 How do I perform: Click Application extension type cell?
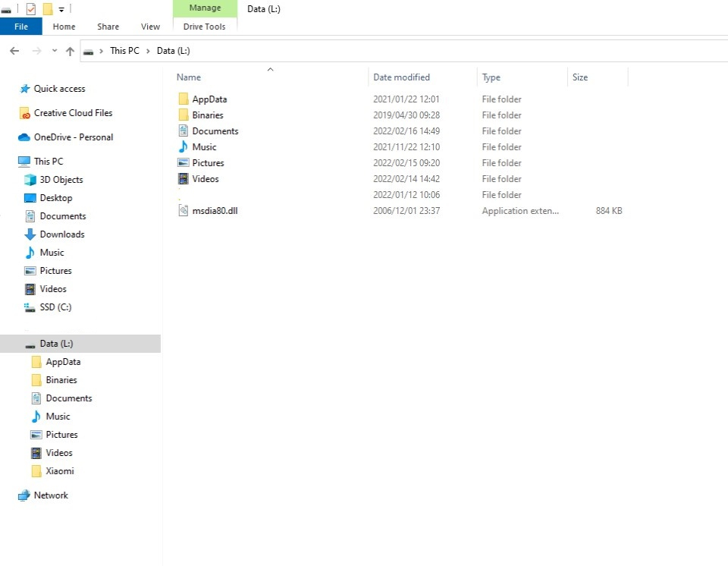[520, 210]
